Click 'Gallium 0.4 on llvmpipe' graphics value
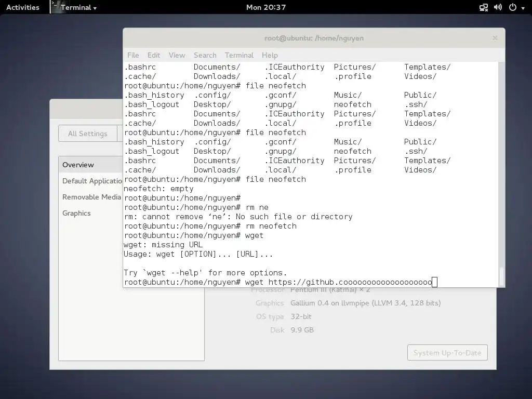The width and height of the screenshot is (532, 399). tap(365, 303)
